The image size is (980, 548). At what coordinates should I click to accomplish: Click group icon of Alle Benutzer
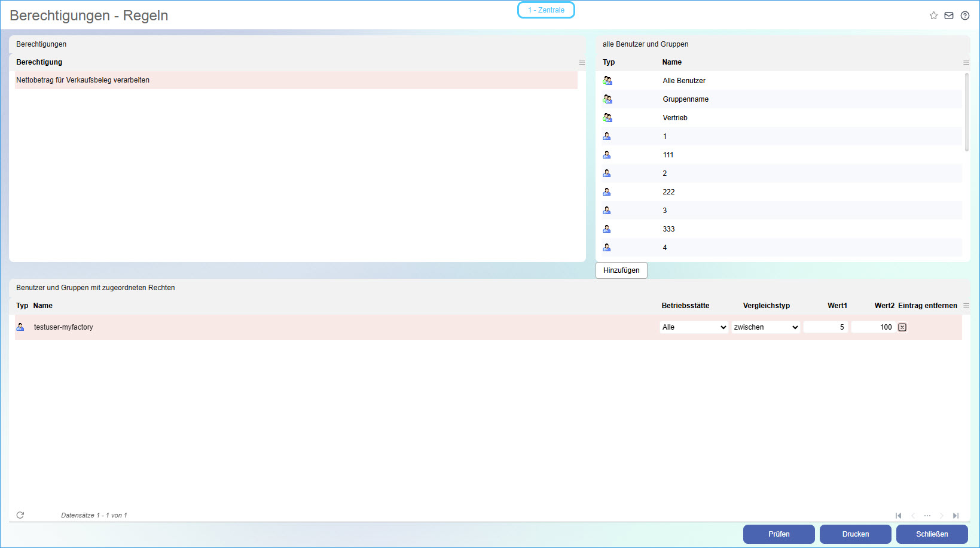pos(607,81)
